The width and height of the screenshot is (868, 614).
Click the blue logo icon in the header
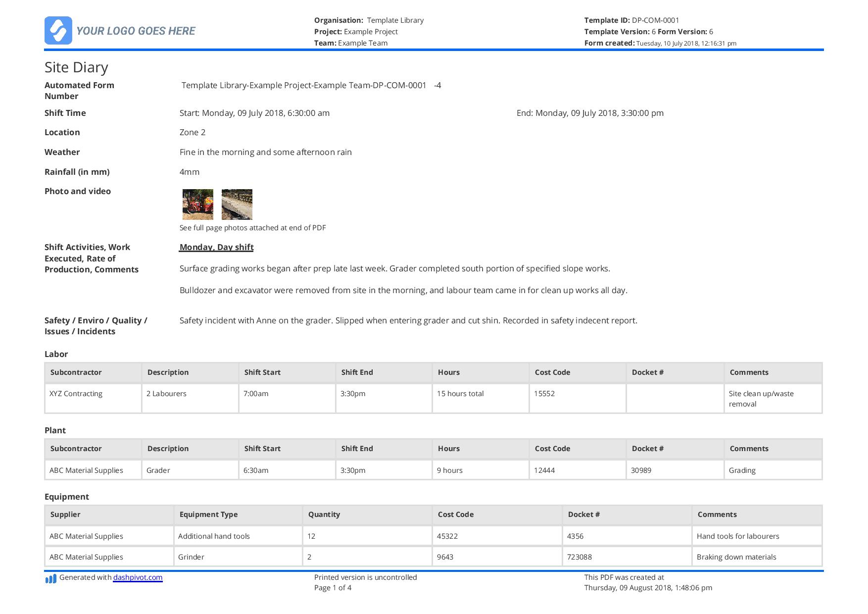click(x=58, y=31)
